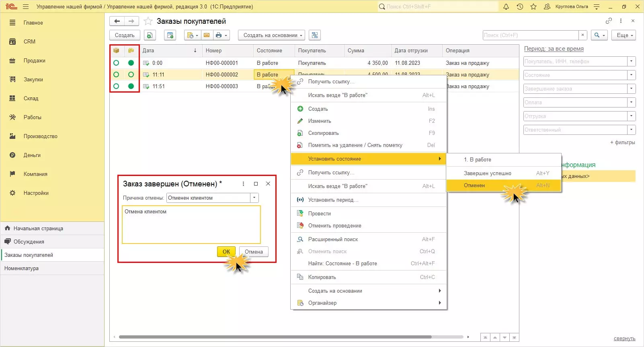The height and width of the screenshot is (347, 644).
Task: Click the Период: за все время link
Action: tap(554, 49)
